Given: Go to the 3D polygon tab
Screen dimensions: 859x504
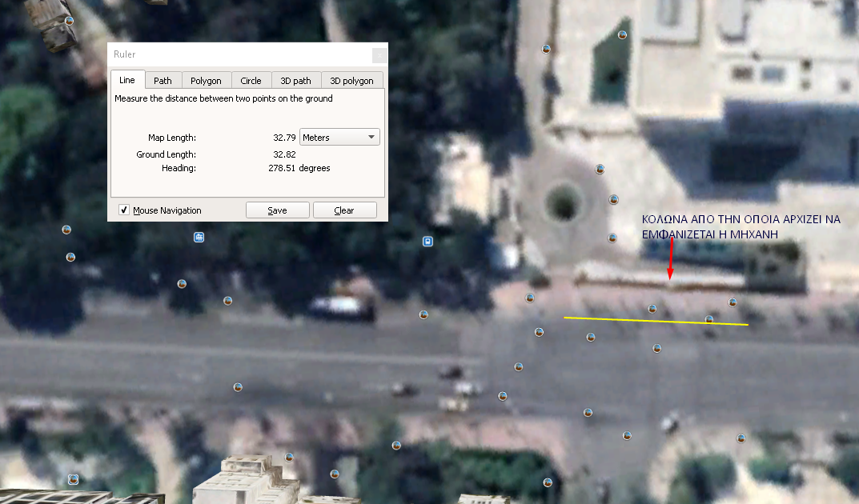Looking at the screenshot, I should (x=351, y=81).
